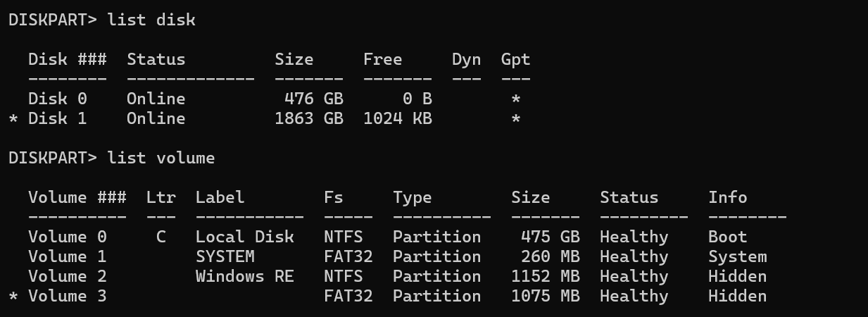The image size is (868, 317).
Task: Click the "list disk" command text
Action: coord(151,20)
